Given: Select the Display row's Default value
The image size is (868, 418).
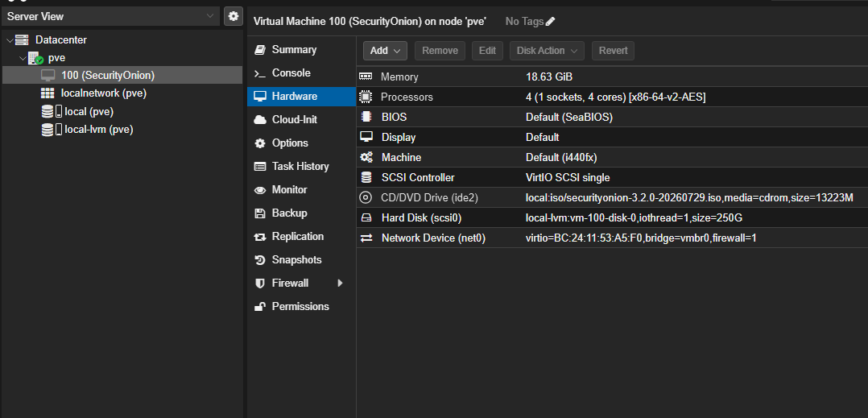Looking at the screenshot, I should (x=543, y=137).
